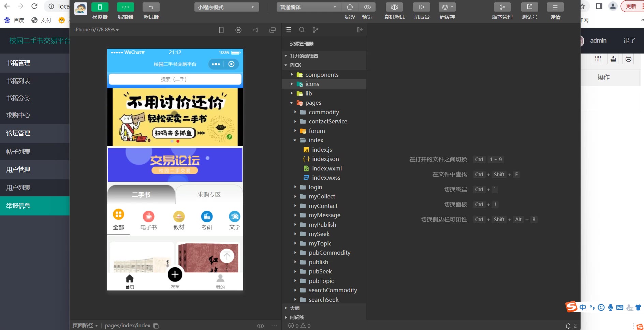The width and height of the screenshot is (644, 330).
Task: Open the explorer list view icon
Action: [x=288, y=30]
